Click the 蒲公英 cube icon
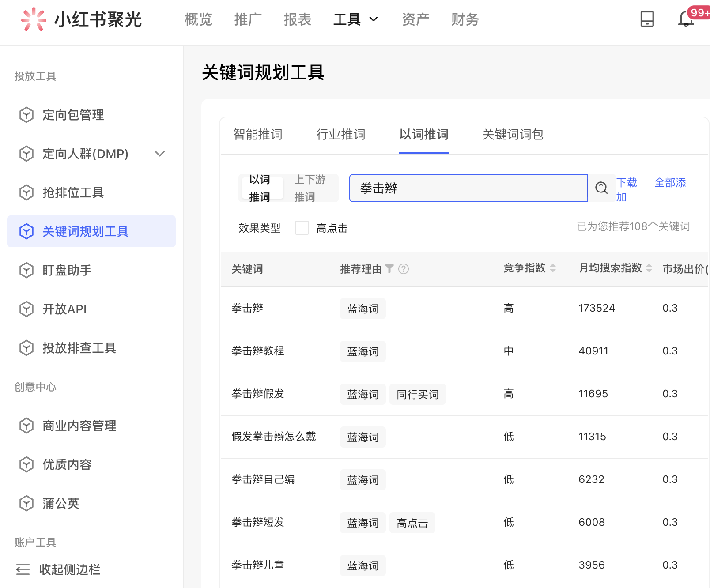Image resolution: width=710 pixels, height=588 pixels. [26, 503]
